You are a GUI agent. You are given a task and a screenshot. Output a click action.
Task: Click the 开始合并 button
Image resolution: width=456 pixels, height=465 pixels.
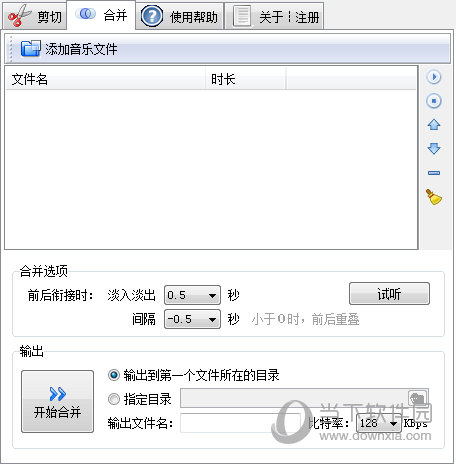57,401
